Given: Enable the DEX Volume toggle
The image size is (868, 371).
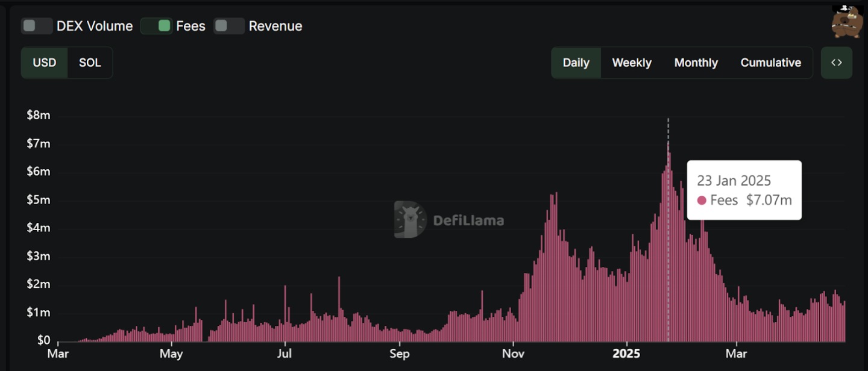Looking at the screenshot, I should [x=37, y=26].
